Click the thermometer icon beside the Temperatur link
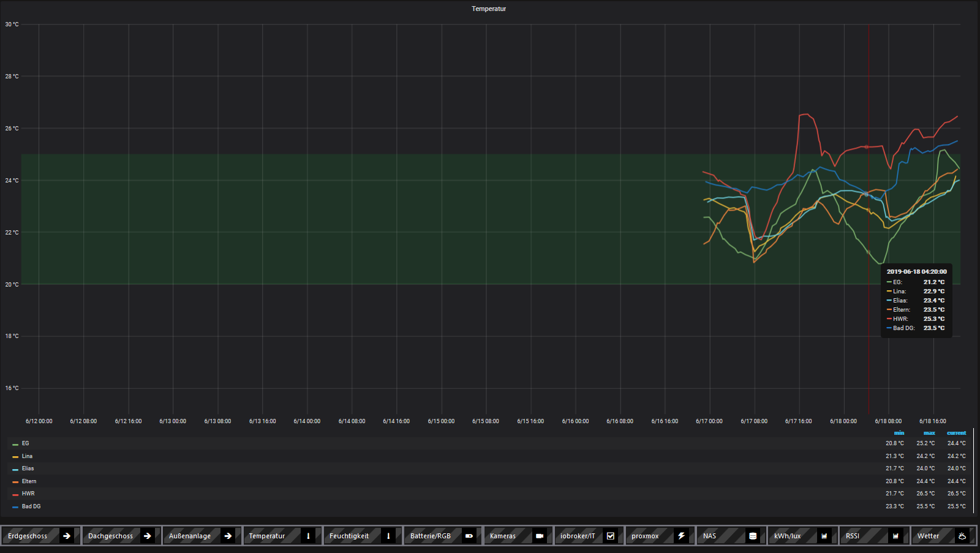 pyautogui.click(x=308, y=536)
